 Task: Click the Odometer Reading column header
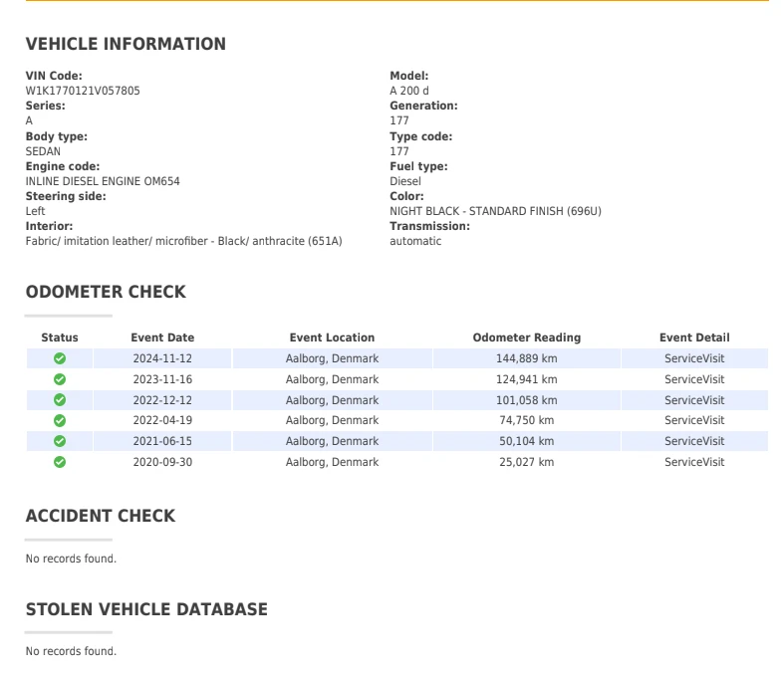coord(526,338)
